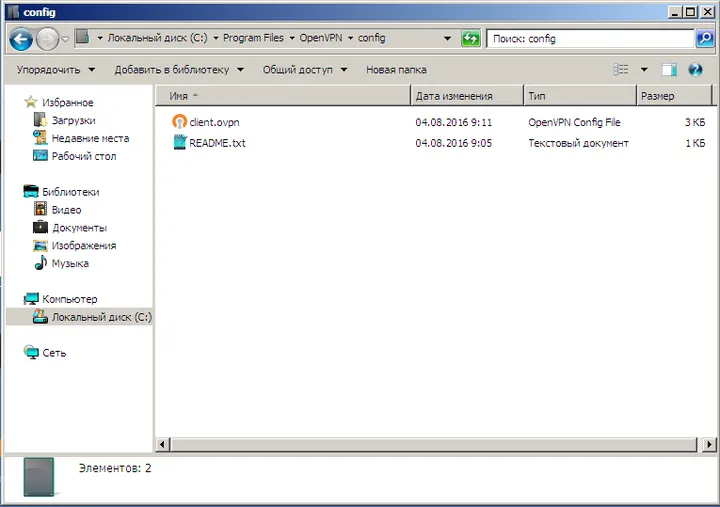This screenshot has width=720, height=507.
Task: Create folder via Новая папка
Action: (x=396, y=70)
